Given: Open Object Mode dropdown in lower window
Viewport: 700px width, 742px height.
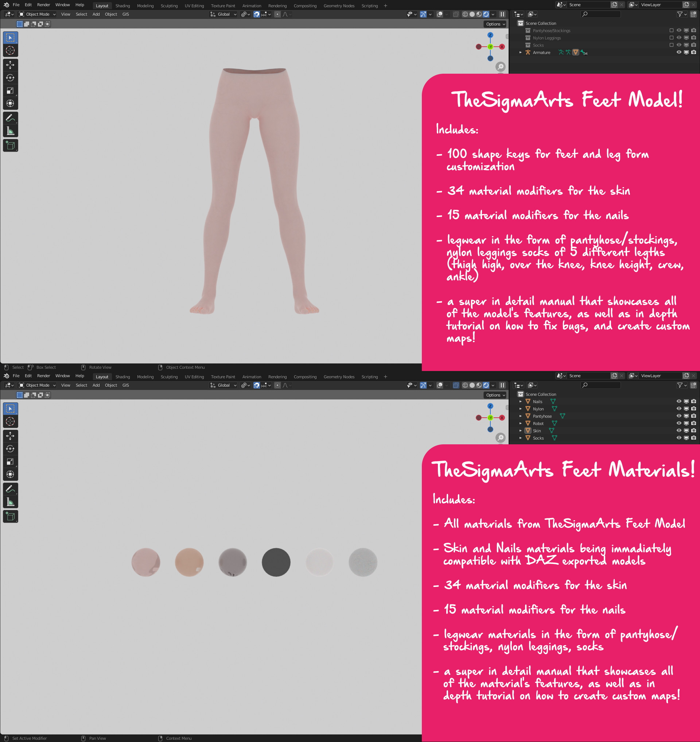Looking at the screenshot, I should tap(37, 385).
